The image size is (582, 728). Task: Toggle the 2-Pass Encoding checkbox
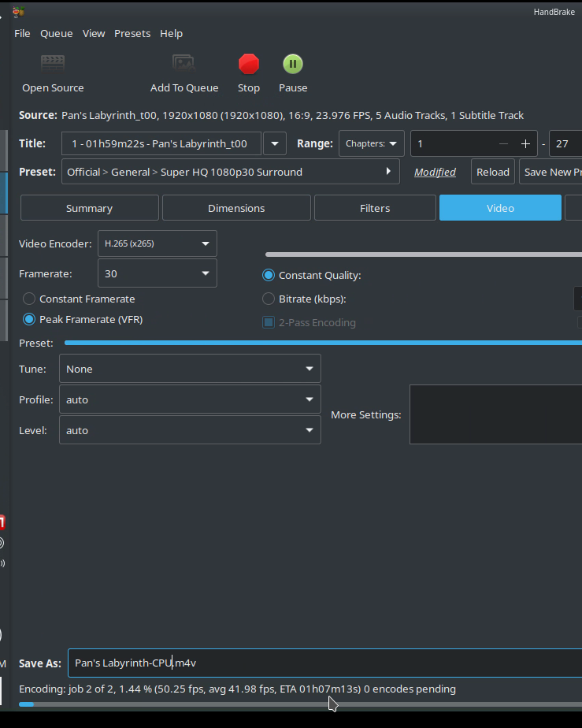click(x=269, y=322)
